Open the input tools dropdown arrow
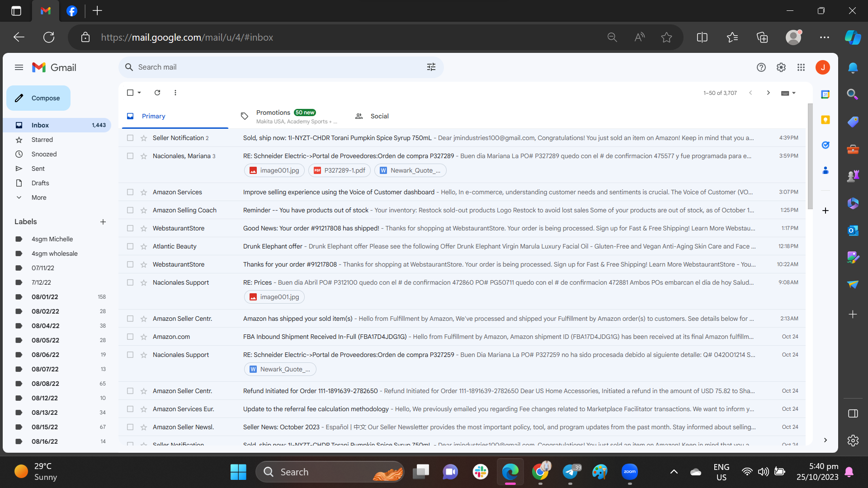 tap(794, 93)
